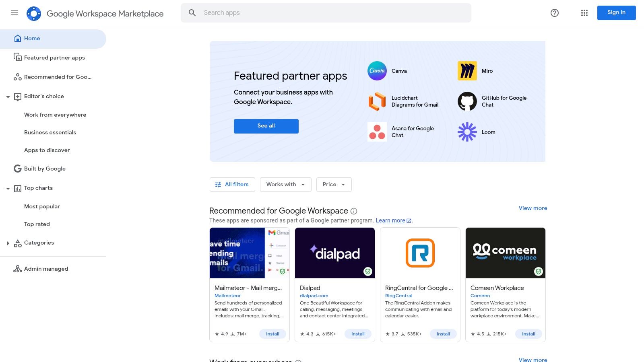Click Asana for Google Chat label
644x362 pixels.
(413, 132)
